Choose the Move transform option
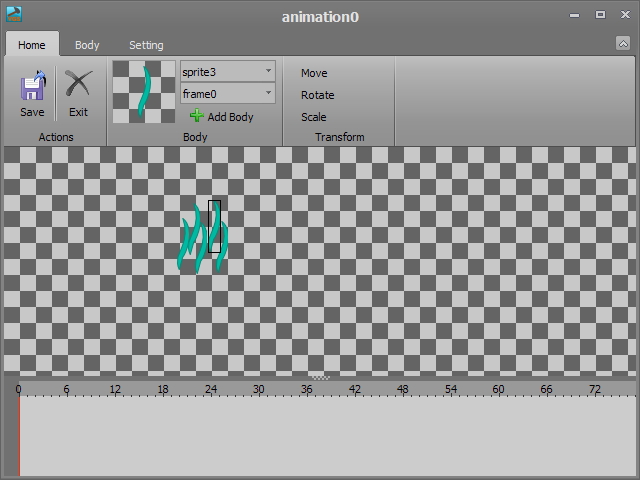This screenshot has width=640, height=480. click(x=314, y=73)
